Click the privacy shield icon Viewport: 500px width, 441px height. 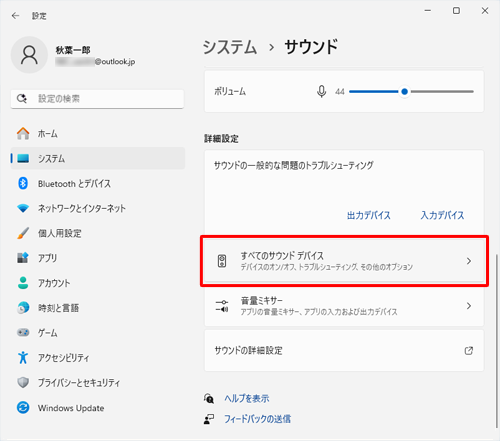coord(23,382)
